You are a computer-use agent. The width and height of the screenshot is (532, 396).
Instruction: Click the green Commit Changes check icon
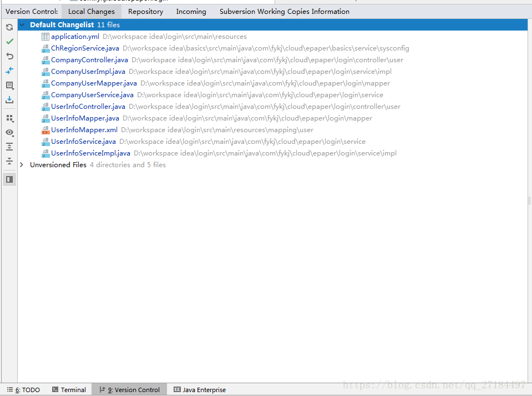tap(9, 41)
